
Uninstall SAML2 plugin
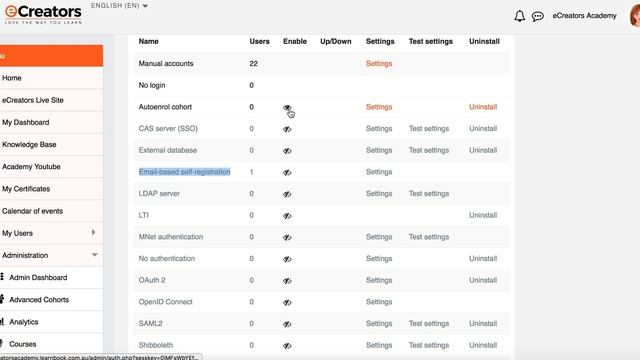(x=483, y=323)
